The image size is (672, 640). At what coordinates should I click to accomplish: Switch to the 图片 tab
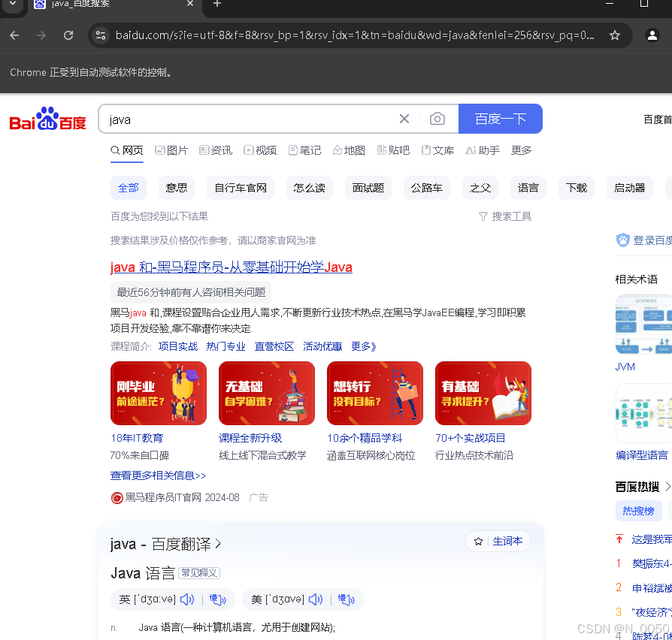pyautogui.click(x=171, y=150)
